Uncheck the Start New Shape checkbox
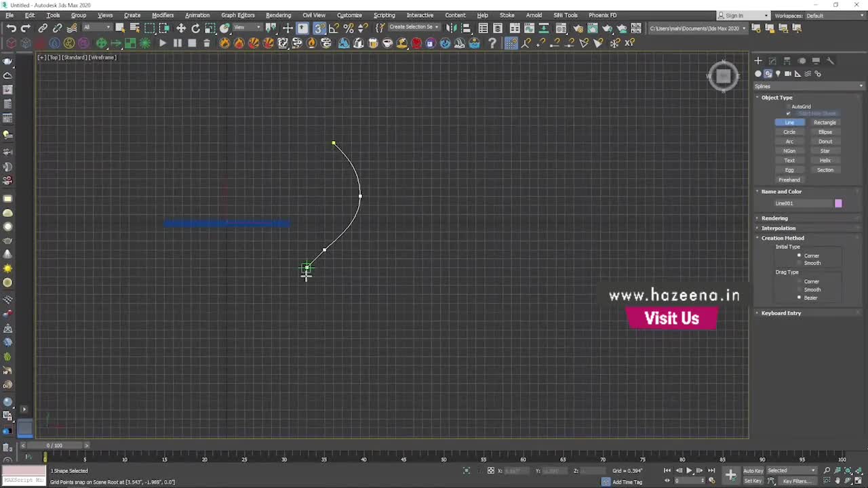868x488 pixels. pyautogui.click(x=788, y=113)
